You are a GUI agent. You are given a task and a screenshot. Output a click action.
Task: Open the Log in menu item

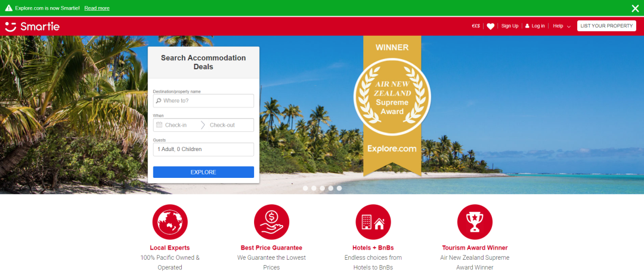(x=535, y=26)
